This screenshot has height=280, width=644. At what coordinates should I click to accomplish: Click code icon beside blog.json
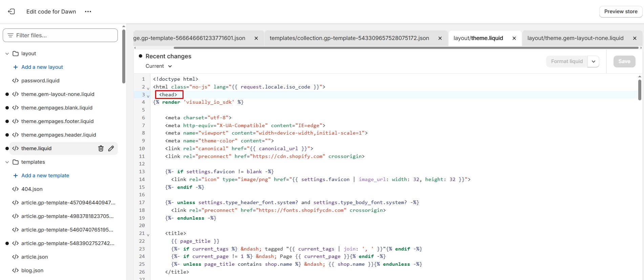click(x=15, y=271)
